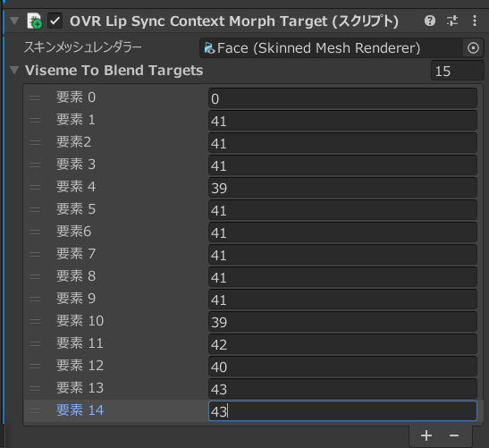Collapse the Viseme To Blend Targets list

(x=14, y=70)
